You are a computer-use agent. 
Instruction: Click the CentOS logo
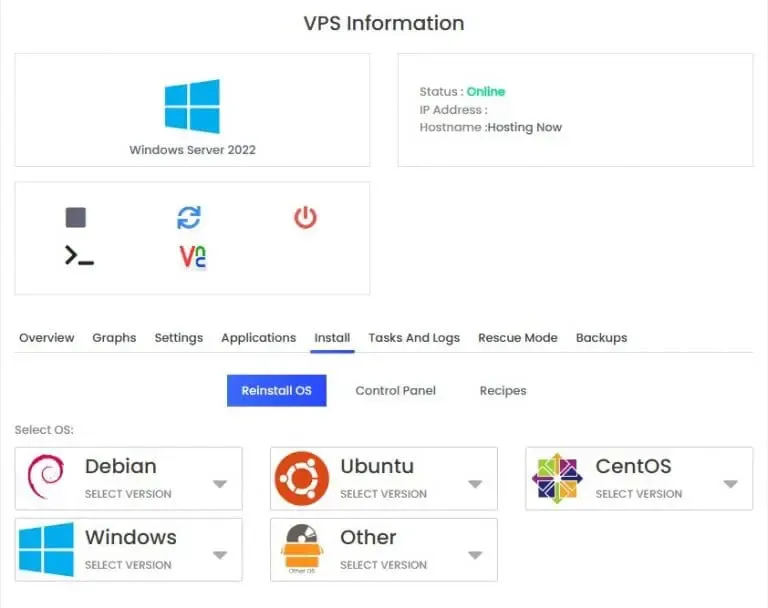[x=557, y=478]
